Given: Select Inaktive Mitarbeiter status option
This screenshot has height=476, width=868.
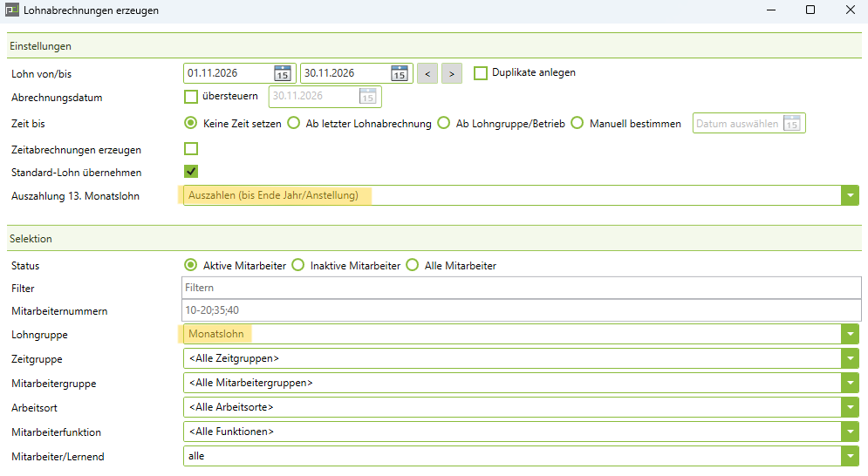Looking at the screenshot, I should [x=297, y=265].
